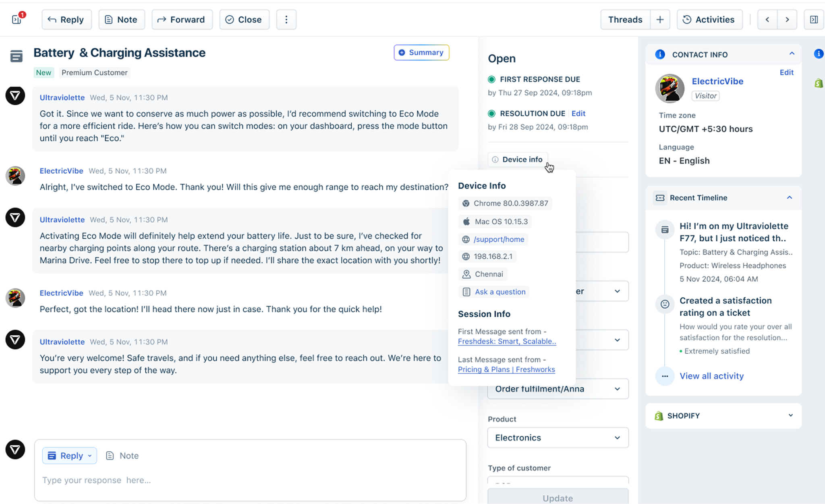The height and width of the screenshot is (504, 825).
Task: Click ElectricVibe contact avatar in Contact Info
Action: pos(670,88)
